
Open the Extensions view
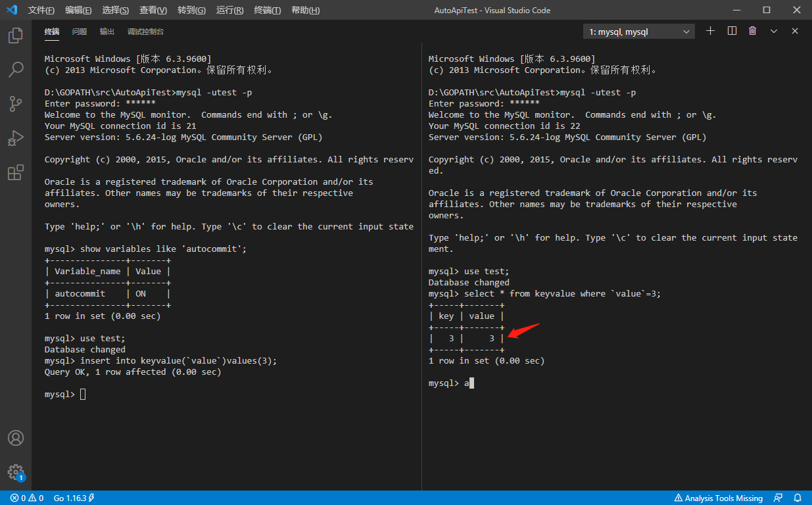(x=16, y=172)
